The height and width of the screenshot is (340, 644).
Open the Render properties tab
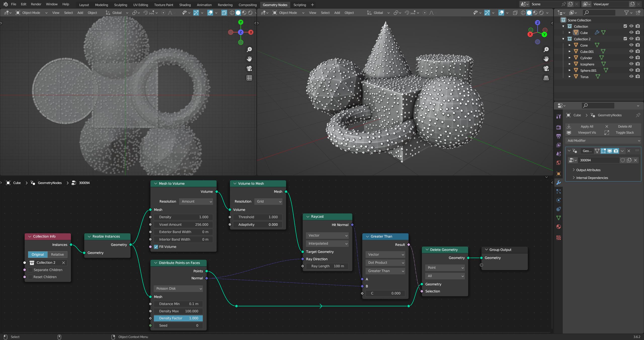[x=558, y=127]
